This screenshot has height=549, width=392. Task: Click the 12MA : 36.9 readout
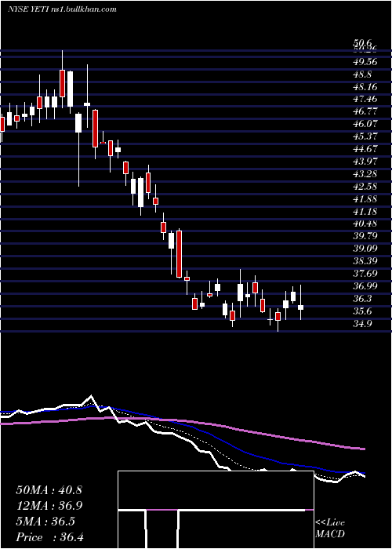click(49, 506)
